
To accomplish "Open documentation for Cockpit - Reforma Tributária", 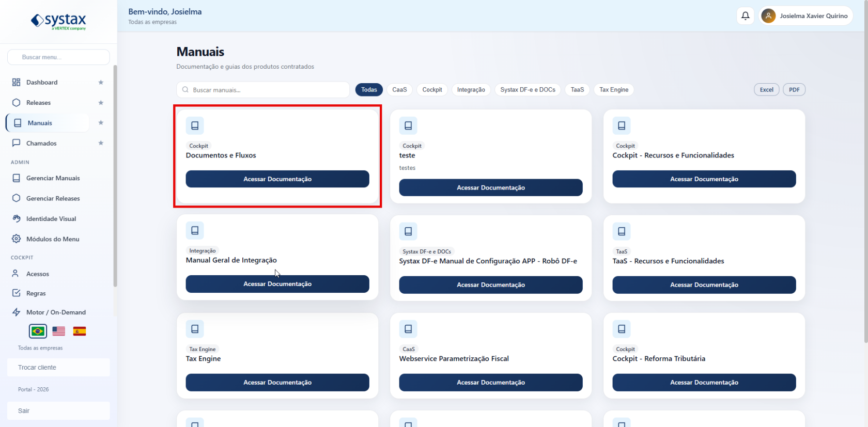I will click(x=704, y=383).
